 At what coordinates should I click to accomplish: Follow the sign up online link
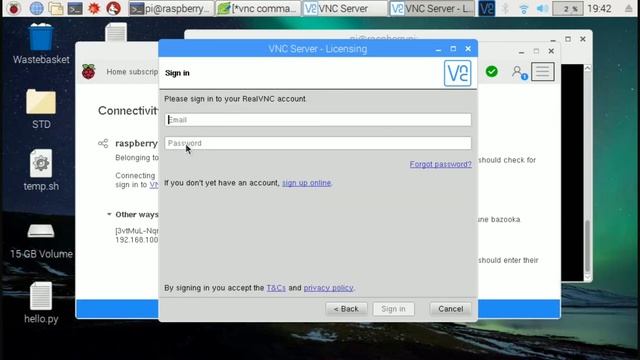(x=307, y=183)
